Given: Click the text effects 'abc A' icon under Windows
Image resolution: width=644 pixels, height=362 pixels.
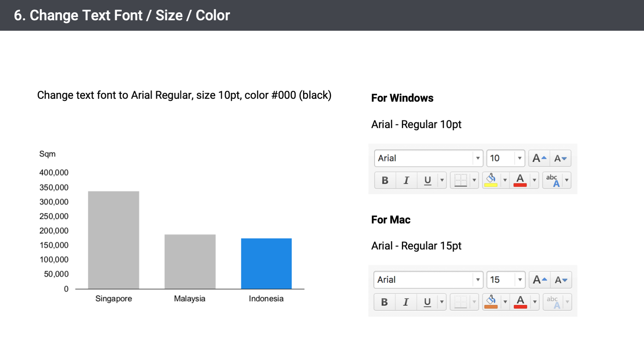Looking at the screenshot, I should (553, 180).
